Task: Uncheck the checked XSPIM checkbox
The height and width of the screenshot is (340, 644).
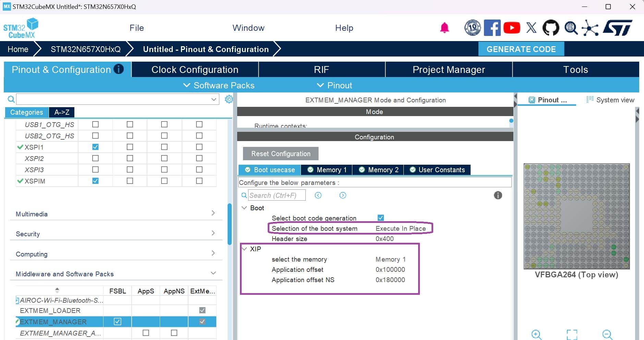Action: coord(95,181)
